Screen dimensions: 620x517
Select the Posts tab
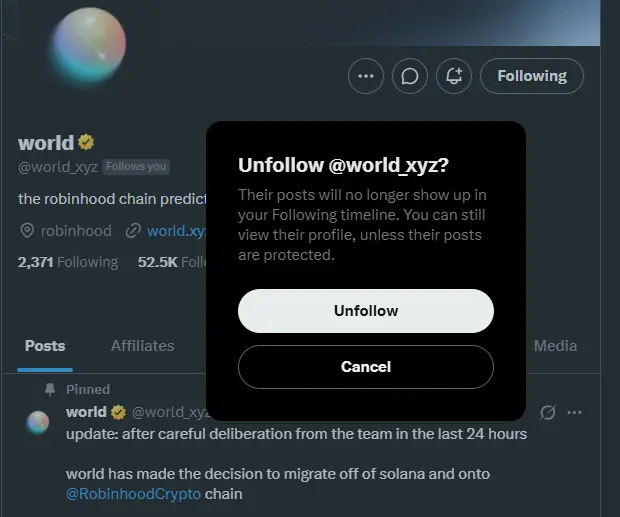pyautogui.click(x=45, y=346)
